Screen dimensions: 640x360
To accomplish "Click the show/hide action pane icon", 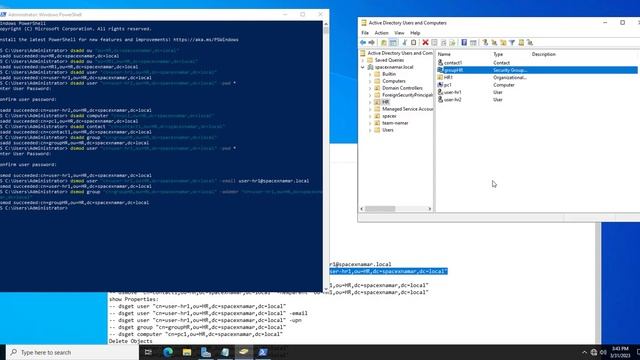I will [473, 42].
